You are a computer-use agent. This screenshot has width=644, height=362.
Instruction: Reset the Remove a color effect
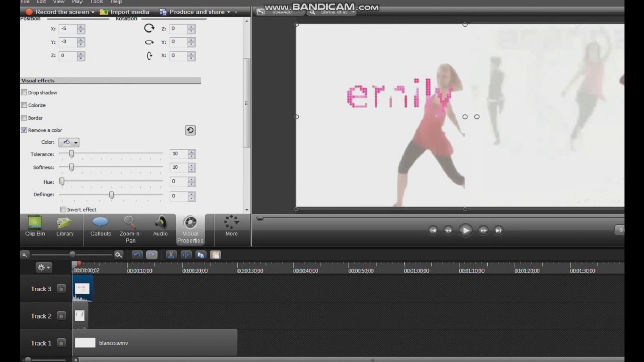pos(190,130)
